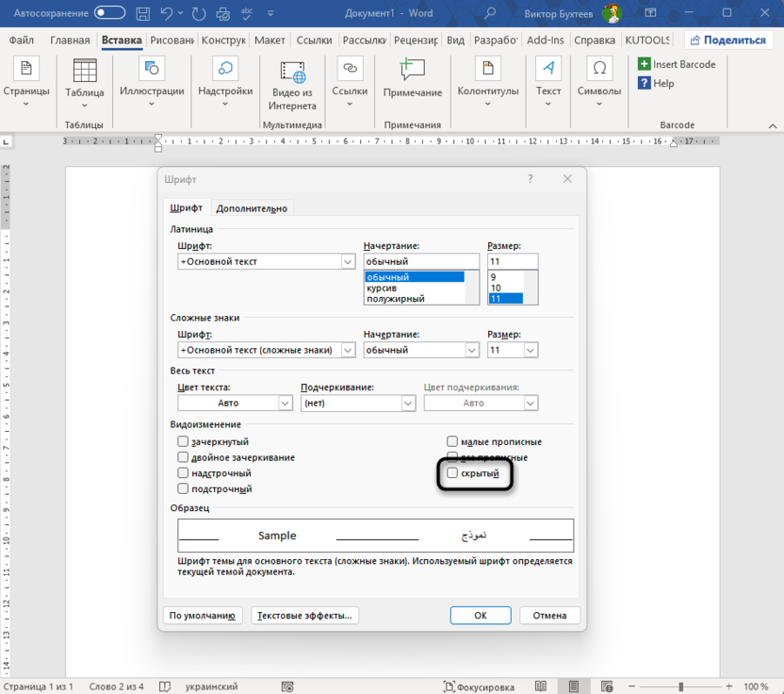Enable малые прописные formatting
The height and width of the screenshot is (694, 784).
[x=452, y=440]
